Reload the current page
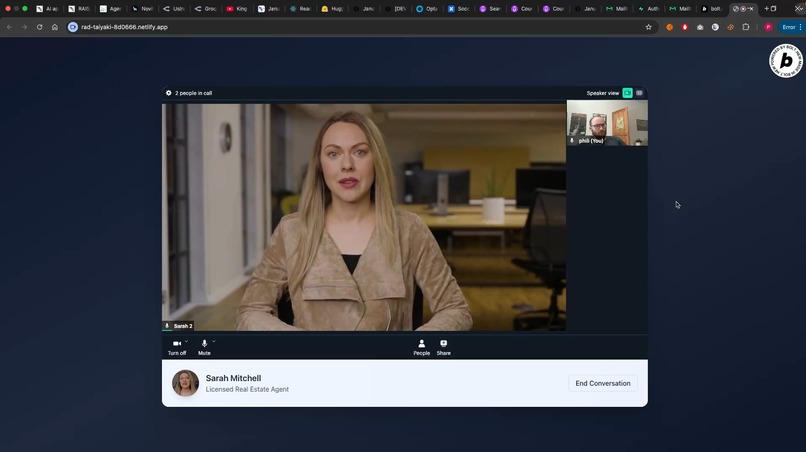 click(x=40, y=27)
